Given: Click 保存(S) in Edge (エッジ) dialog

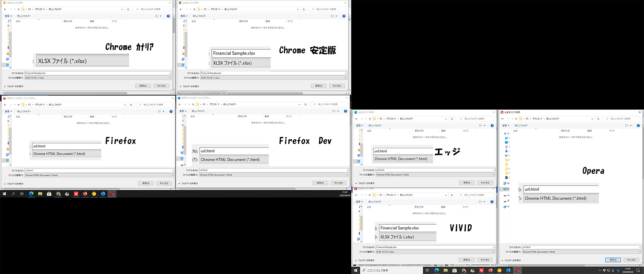Looking at the screenshot, I should [x=467, y=183].
